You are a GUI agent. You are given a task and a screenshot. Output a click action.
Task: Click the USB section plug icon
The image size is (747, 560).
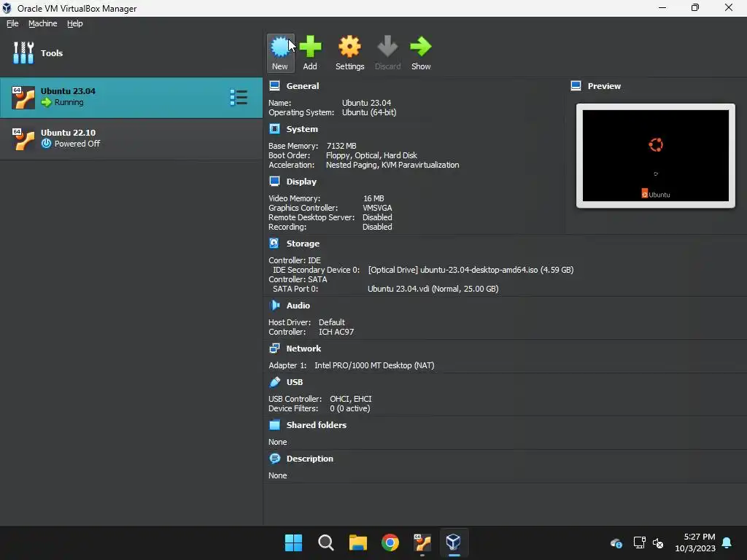click(274, 381)
